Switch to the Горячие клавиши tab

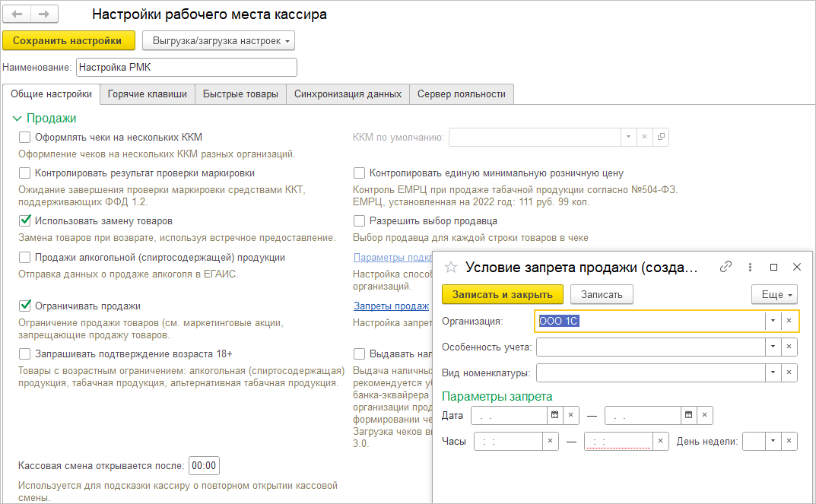pos(147,94)
